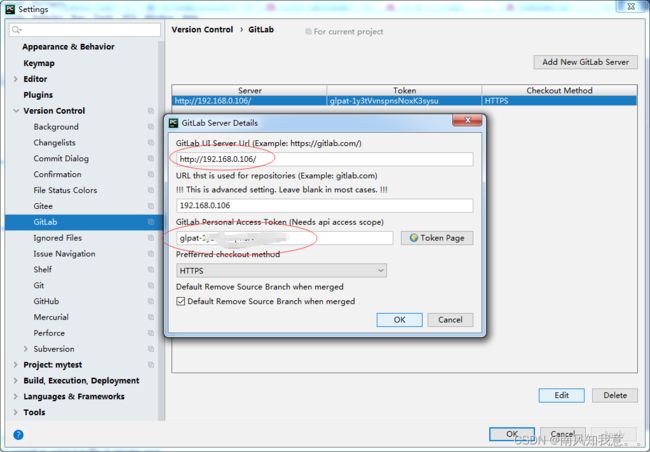Expand the Editor settings section
650x452 pixels.
(16, 79)
